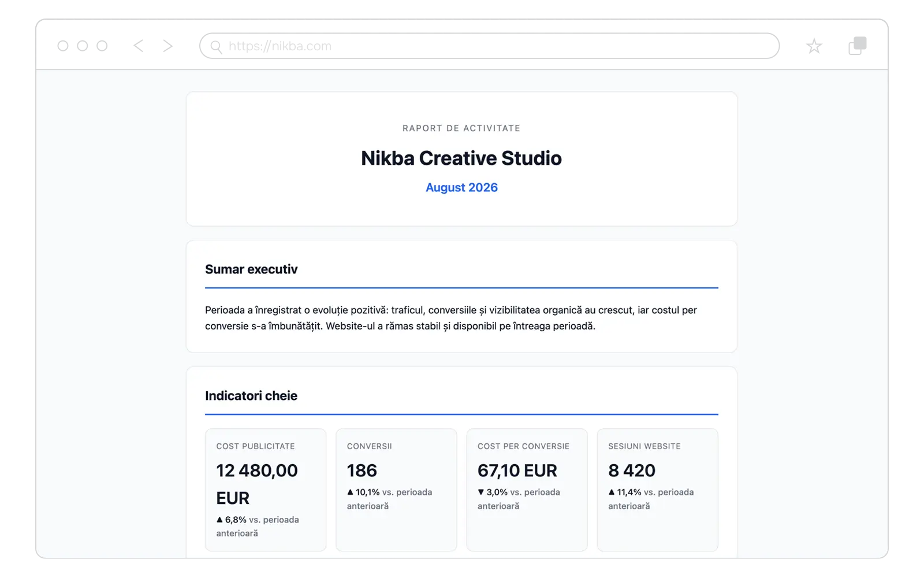Click the '67,10 EUR' value
The width and height of the screenshot is (924, 578).
tap(517, 470)
